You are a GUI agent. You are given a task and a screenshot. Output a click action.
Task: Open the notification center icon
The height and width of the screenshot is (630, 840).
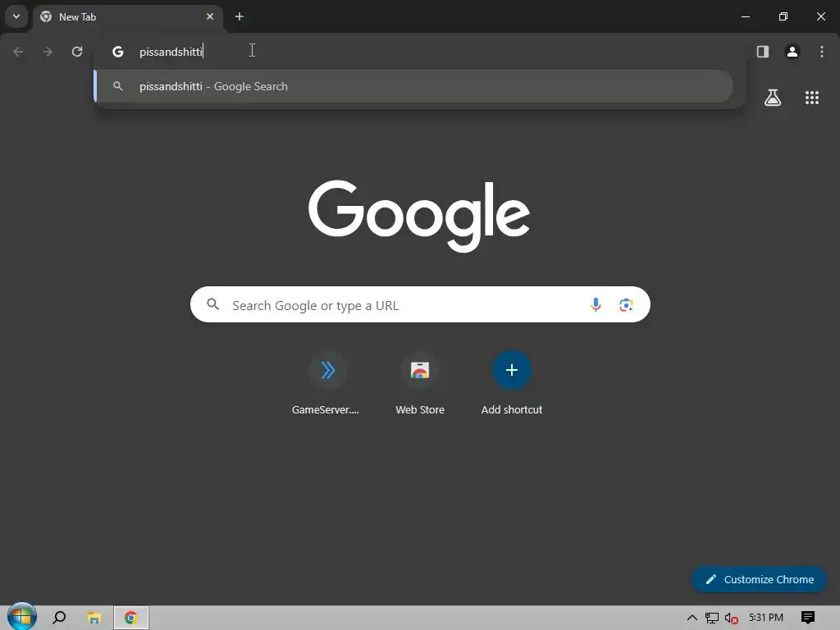[808, 618]
